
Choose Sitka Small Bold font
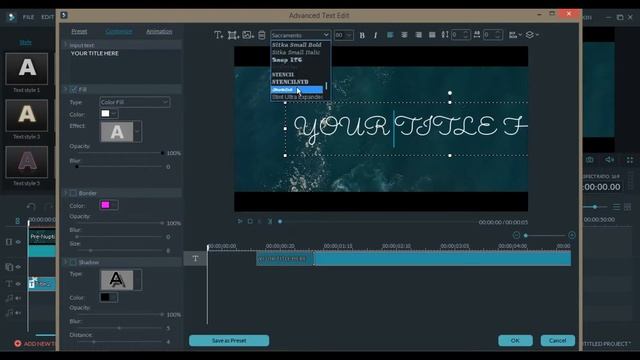[297, 45]
